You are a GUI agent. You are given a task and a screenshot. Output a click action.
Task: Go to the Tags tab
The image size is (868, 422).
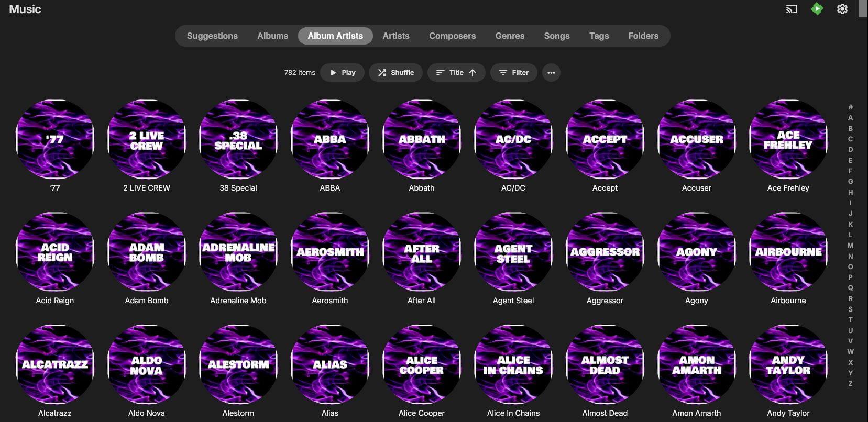coord(599,36)
